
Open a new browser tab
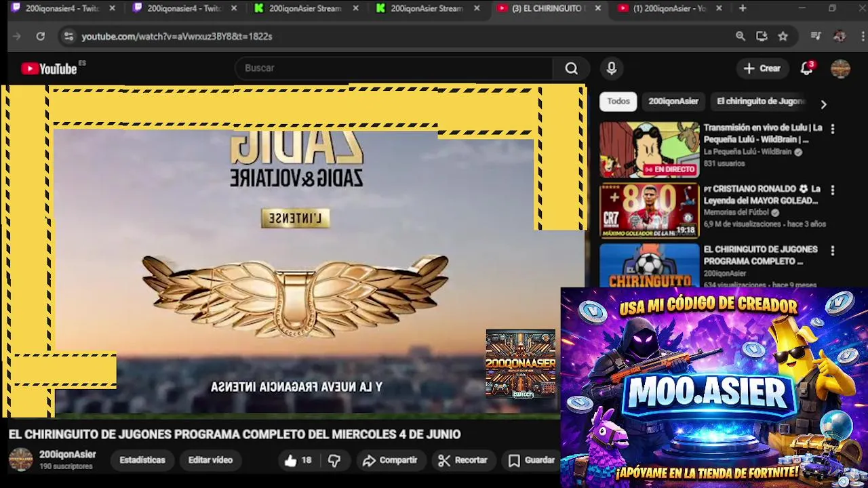[743, 9]
